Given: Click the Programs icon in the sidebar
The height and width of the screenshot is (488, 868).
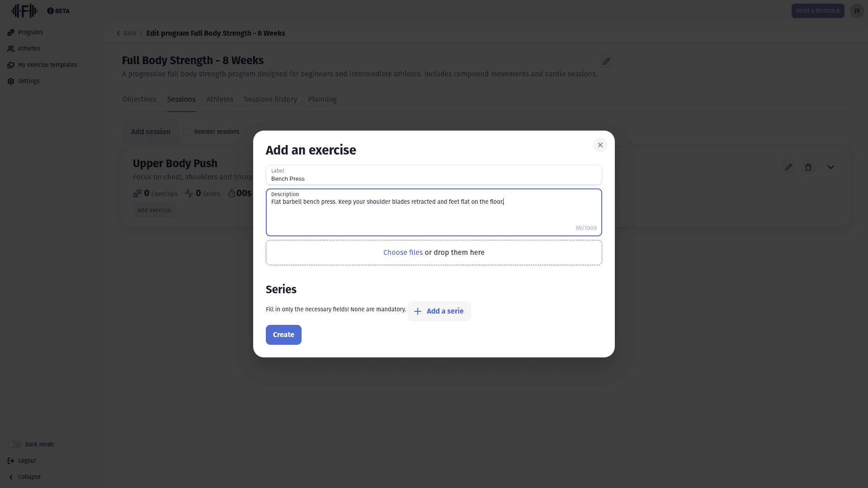Looking at the screenshot, I should click(11, 33).
